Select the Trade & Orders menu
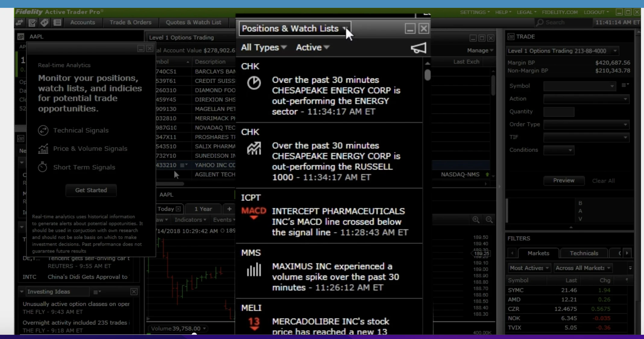 [x=130, y=22]
